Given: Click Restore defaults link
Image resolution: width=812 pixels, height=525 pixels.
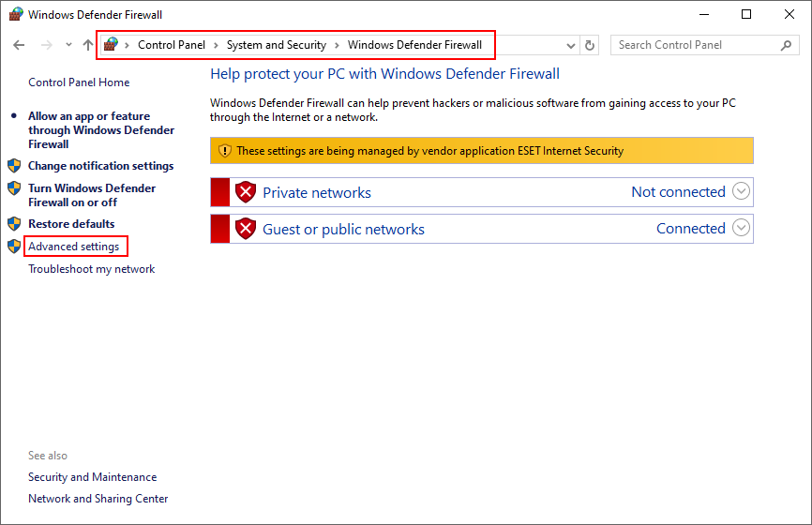Looking at the screenshot, I should (x=71, y=224).
